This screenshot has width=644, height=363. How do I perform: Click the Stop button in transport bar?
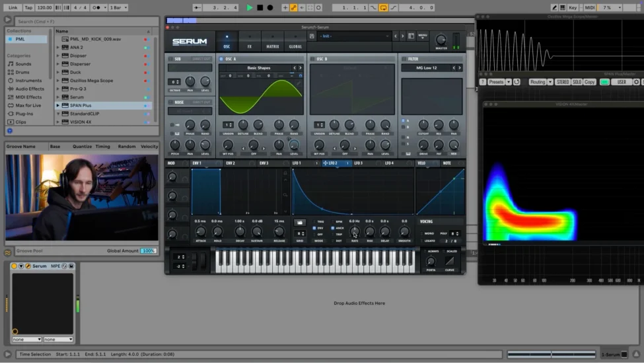[260, 7]
